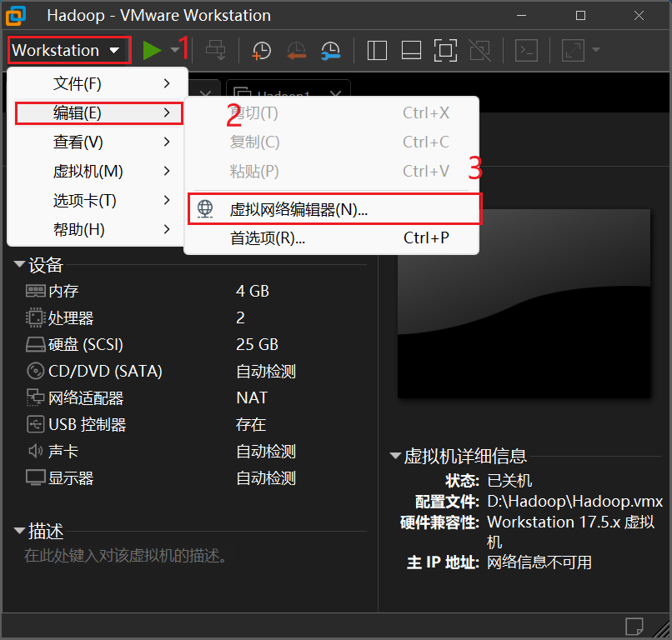
Task: Click the 剪切(T) menu entry
Action: pyautogui.click(x=332, y=112)
